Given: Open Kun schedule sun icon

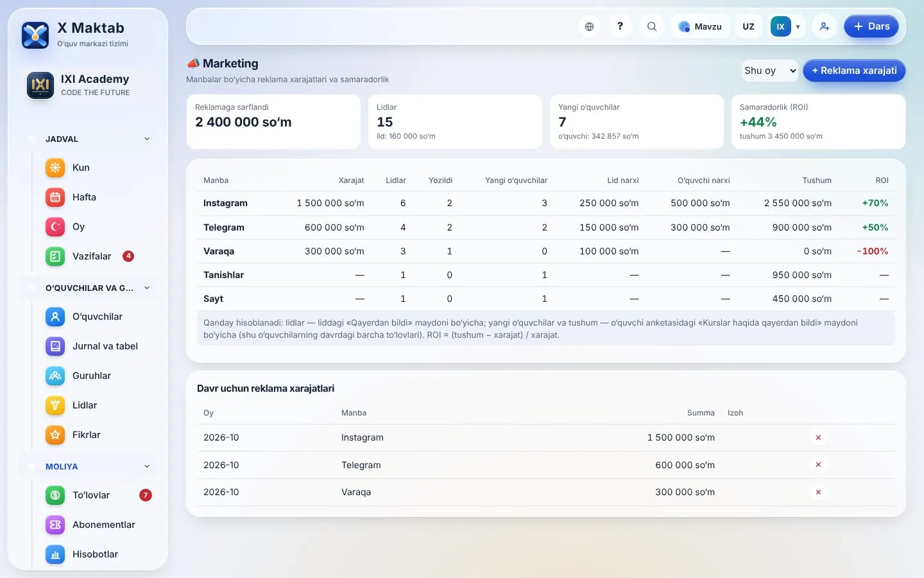Looking at the screenshot, I should click(55, 168).
